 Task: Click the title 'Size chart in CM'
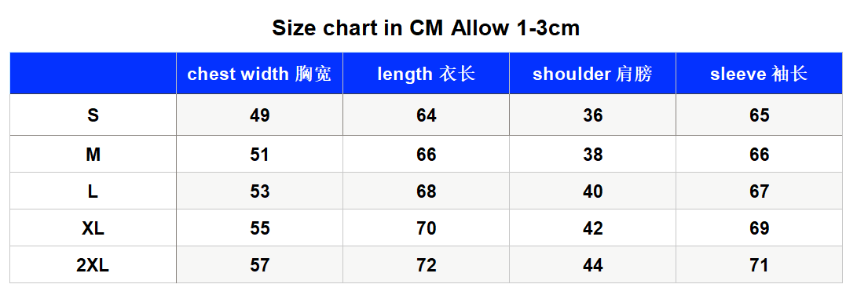(x=358, y=27)
